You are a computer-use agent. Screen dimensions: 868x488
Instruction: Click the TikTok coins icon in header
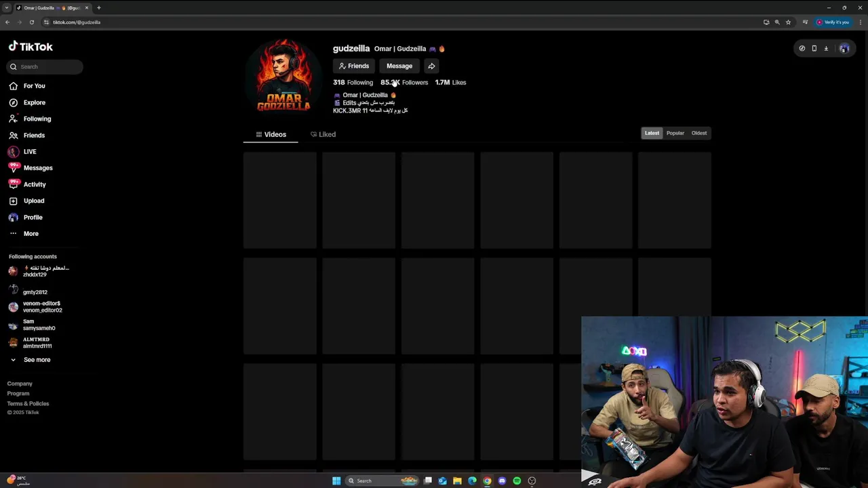802,48
